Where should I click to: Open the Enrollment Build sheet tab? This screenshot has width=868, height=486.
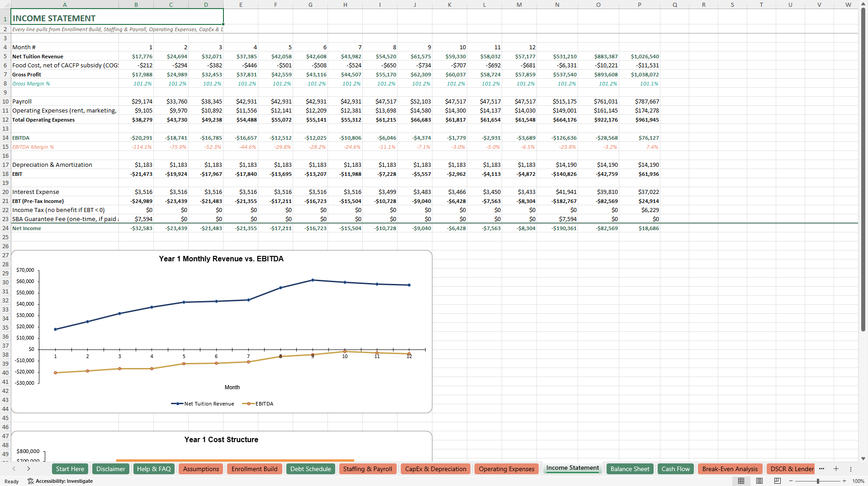coord(255,469)
